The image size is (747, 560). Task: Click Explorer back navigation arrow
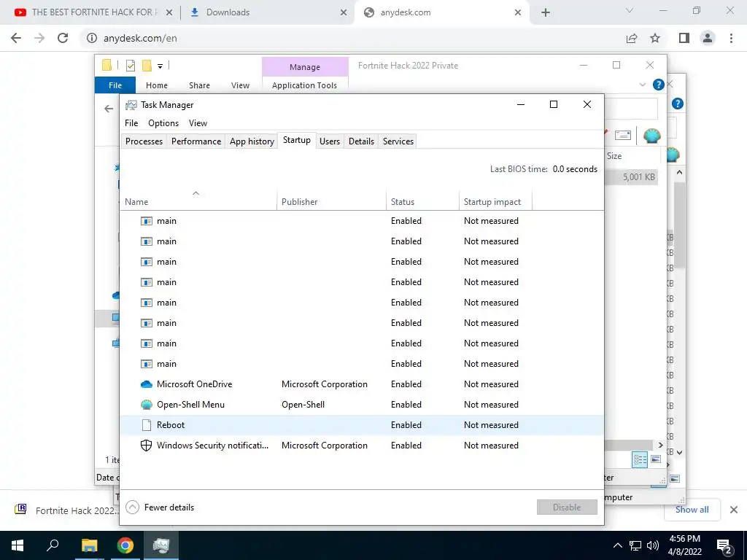109,109
